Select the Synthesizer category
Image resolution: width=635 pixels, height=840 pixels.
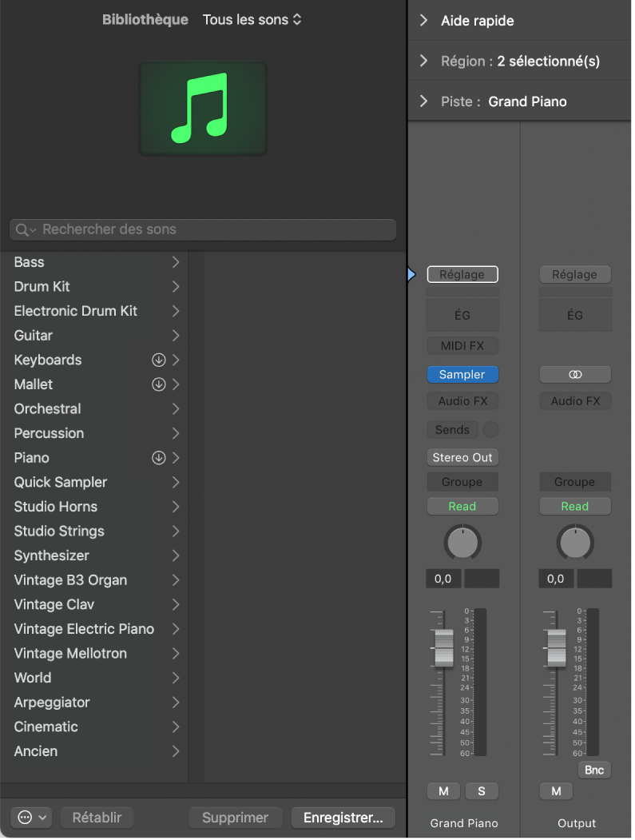tap(52, 555)
